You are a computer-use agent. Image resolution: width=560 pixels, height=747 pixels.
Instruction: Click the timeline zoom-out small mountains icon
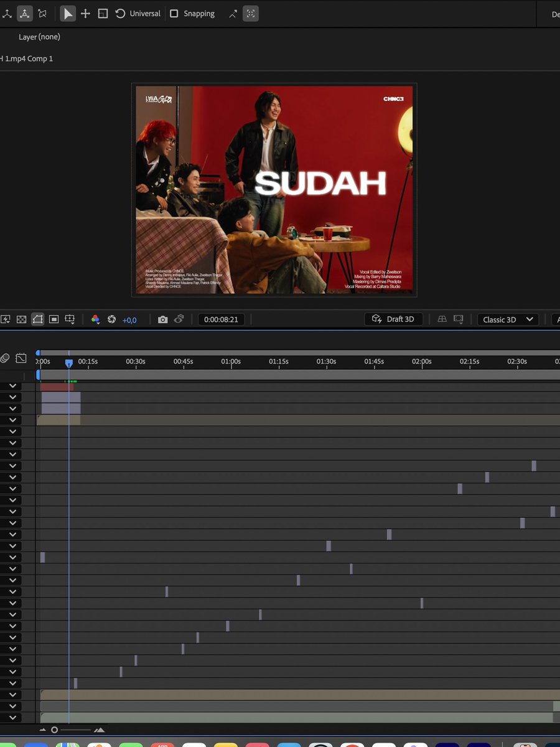tap(43, 730)
